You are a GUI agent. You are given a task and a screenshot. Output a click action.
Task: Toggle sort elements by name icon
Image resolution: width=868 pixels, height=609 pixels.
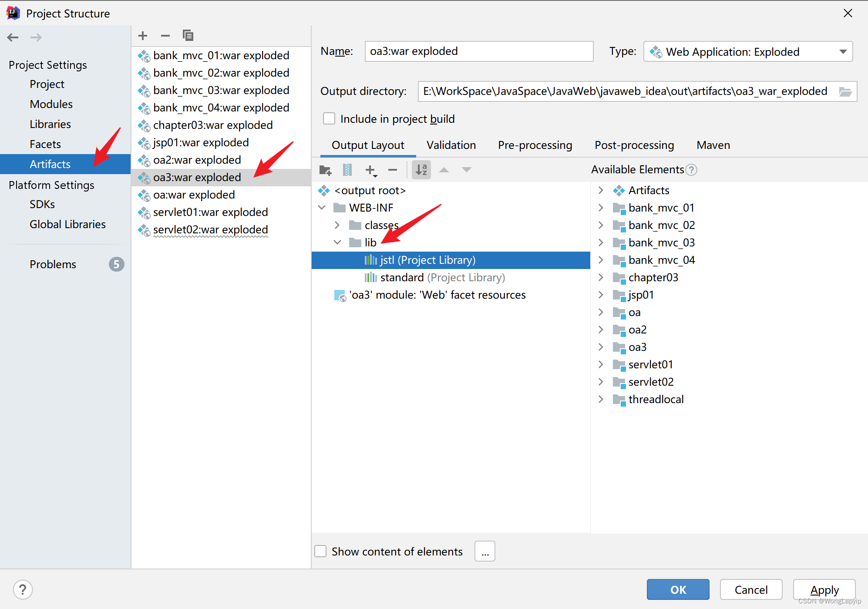click(x=421, y=170)
